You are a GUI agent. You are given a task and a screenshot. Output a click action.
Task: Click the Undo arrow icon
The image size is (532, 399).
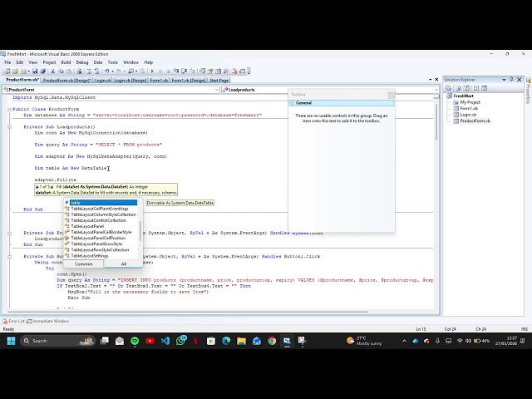107,71
